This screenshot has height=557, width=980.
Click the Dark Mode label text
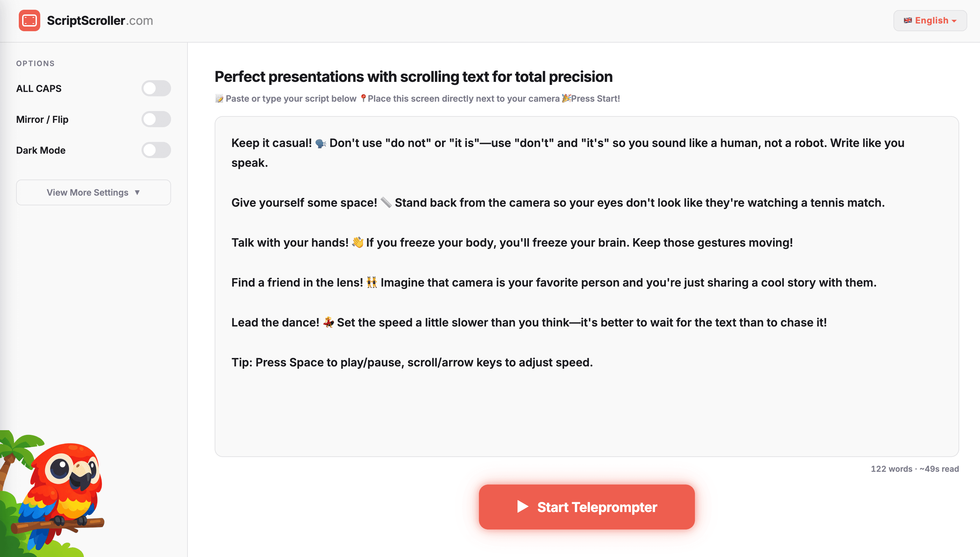(41, 150)
